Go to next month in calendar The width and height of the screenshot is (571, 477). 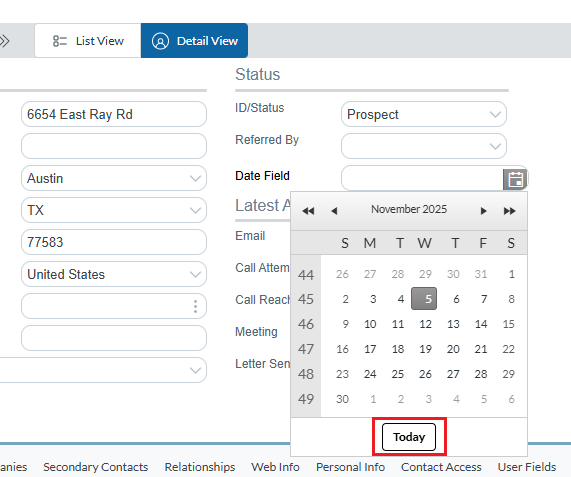click(483, 211)
